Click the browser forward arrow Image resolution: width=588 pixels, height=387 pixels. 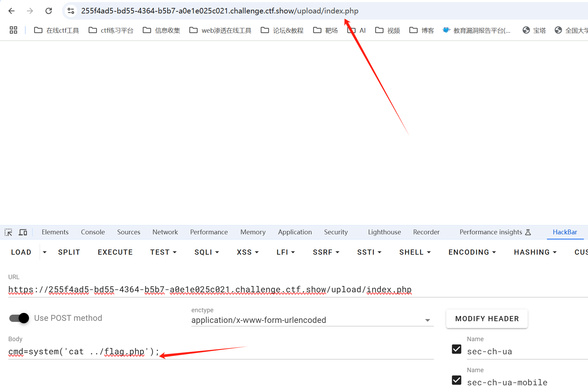[x=30, y=11]
